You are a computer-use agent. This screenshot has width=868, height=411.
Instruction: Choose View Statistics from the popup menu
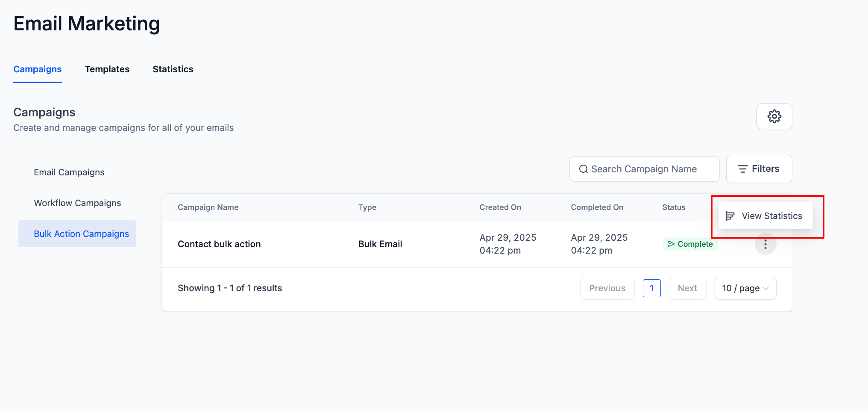click(x=765, y=216)
